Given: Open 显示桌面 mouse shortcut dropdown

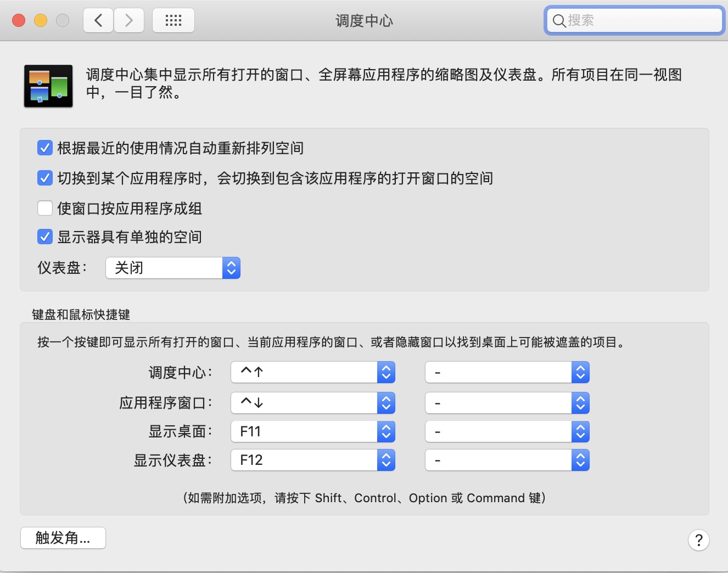Looking at the screenshot, I should pyautogui.click(x=507, y=431).
